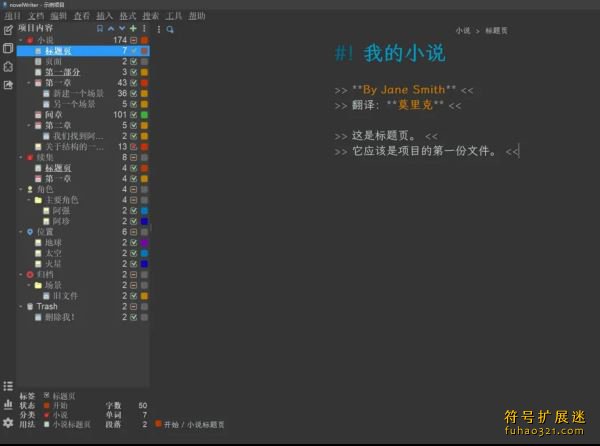The height and width of the screenshot is (446, 600).
Task: Select the highlighted 标题页 item
Action: [x=83, y=51]
